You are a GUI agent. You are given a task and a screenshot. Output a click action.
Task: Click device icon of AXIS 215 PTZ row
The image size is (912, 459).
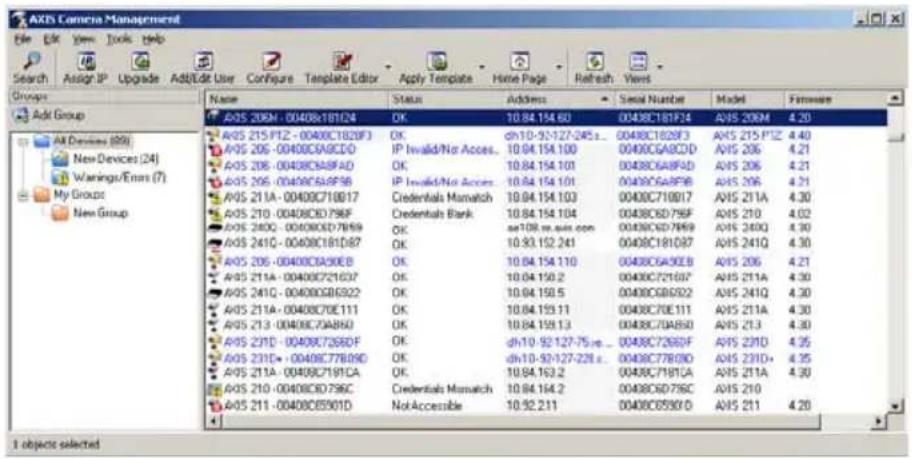pyautogui.click(x=214, y=136)
